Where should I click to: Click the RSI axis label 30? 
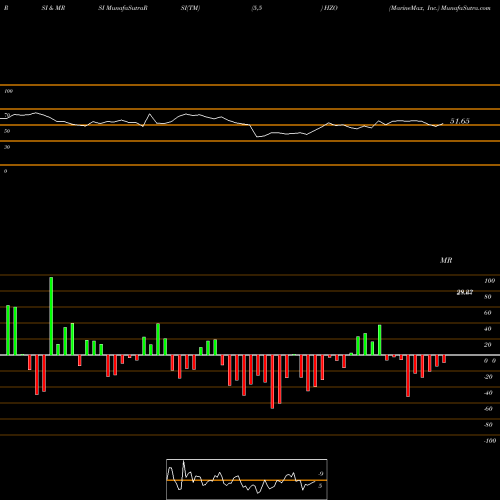click(7, 147)
